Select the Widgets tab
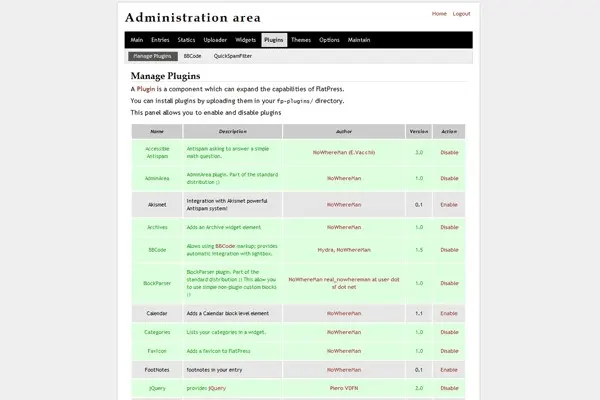 pyautogui.click(x=245, y=40)
